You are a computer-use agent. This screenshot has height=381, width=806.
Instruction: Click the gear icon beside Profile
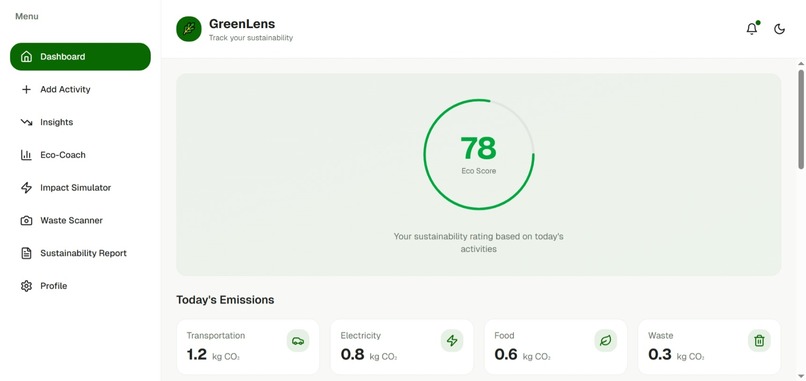pos(26,286)
